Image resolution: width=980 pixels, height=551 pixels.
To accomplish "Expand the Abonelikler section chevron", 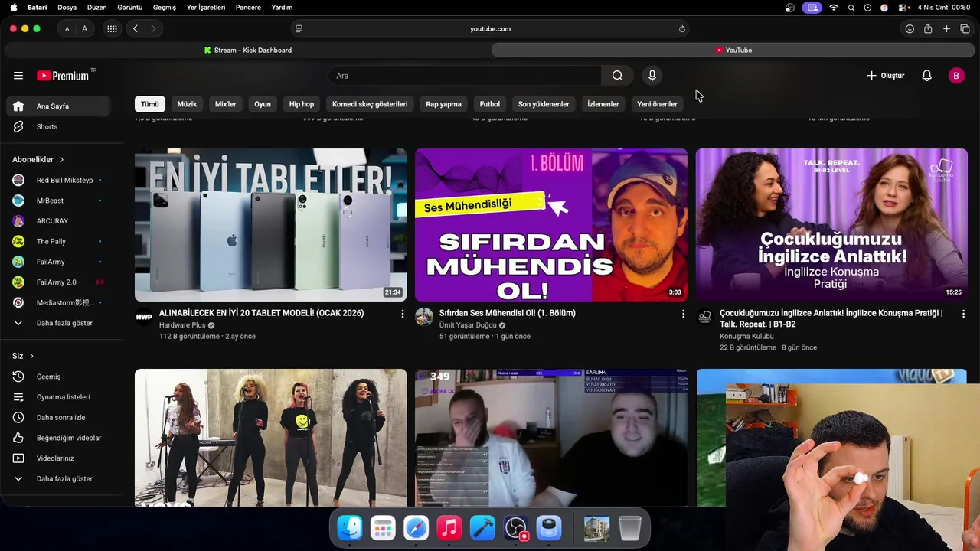I will [61, 159].
